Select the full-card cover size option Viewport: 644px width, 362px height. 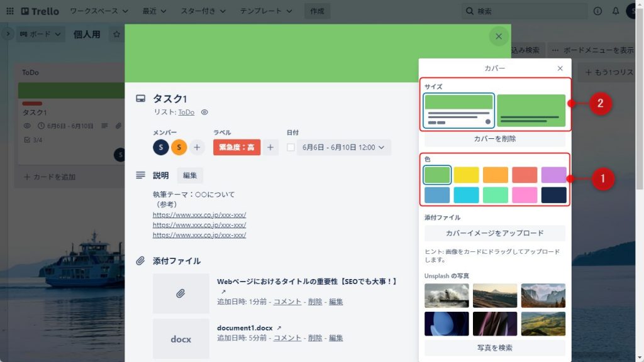tap(531, 111)
